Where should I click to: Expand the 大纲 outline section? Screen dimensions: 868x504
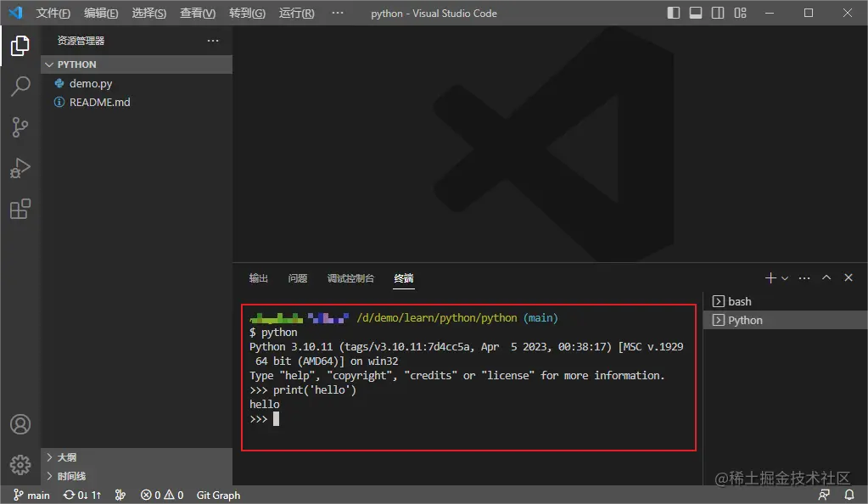137,457
